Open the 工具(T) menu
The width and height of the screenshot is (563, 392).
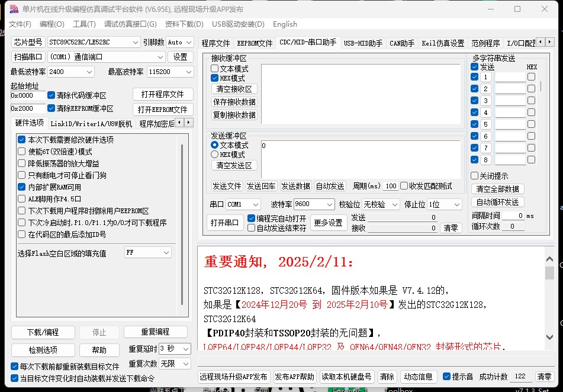pos(84,24)
